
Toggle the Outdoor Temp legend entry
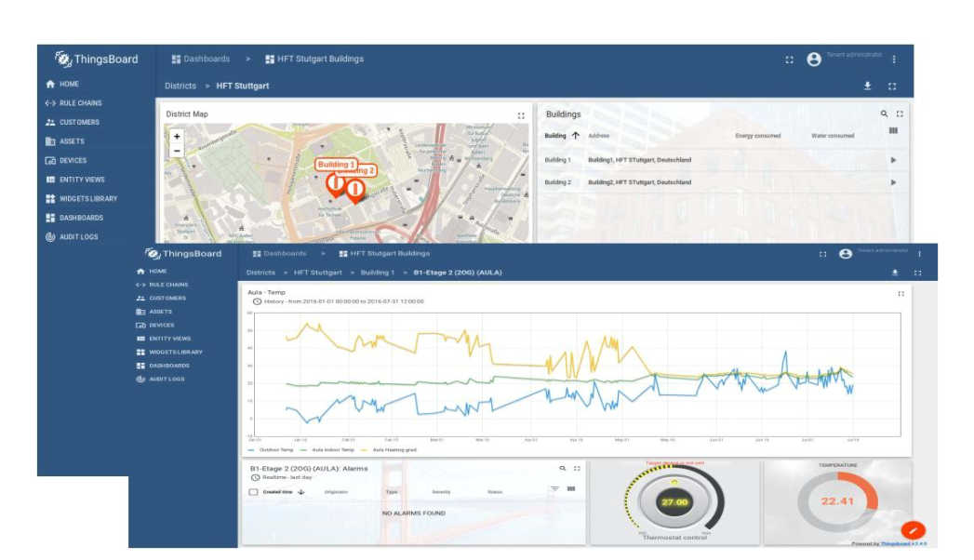(270, 450)
